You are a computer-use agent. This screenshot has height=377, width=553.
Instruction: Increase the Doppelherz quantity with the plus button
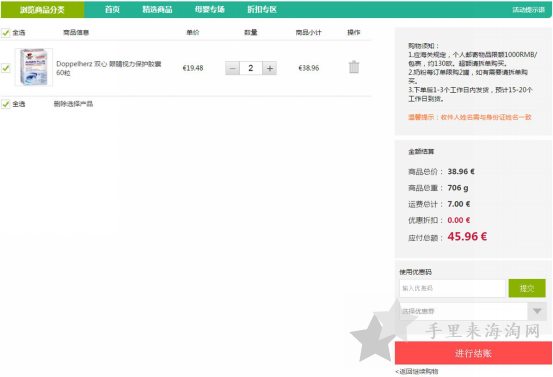(x=270, y=68)
